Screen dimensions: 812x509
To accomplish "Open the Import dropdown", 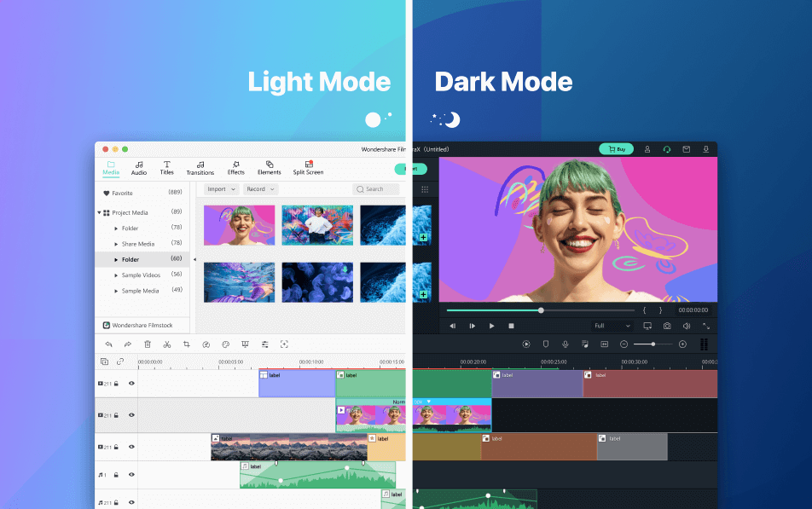I will click(221, 189).
